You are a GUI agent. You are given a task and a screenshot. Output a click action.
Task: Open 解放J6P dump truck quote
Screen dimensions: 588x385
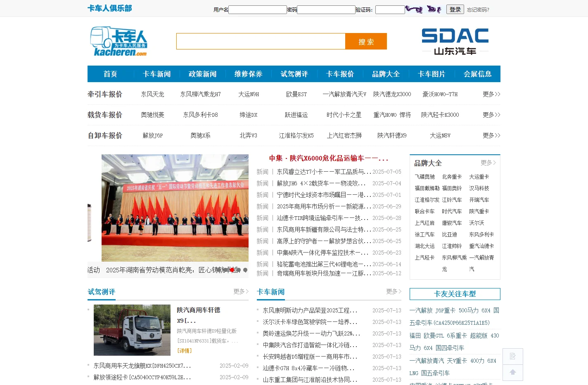click(x=153, y=135)
